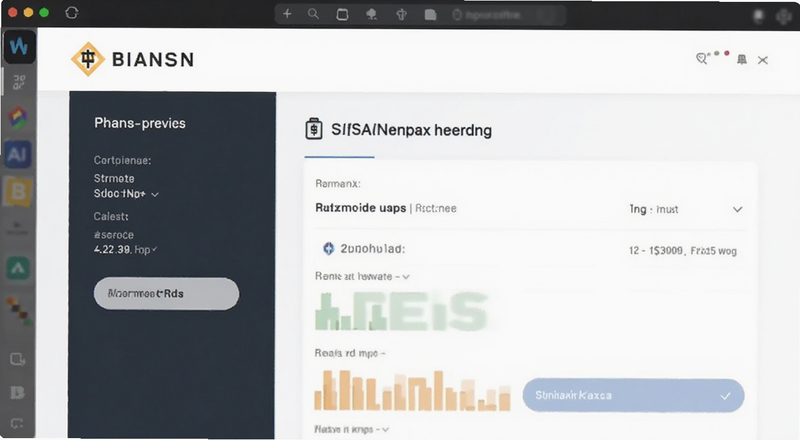Click the chat bubble icon at sidebar bottom
Viewport: 800px width, 440px height.
coord(17,423)
